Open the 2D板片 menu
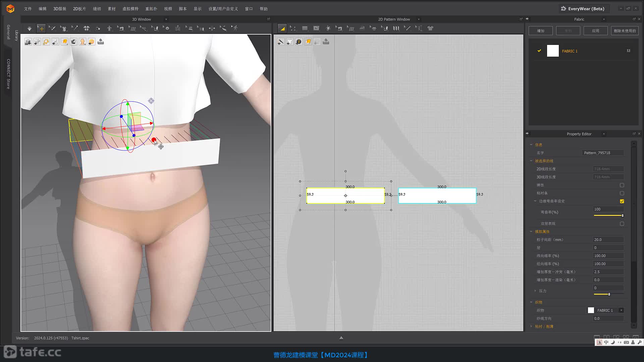This screenshot has width=644, height=362. pos(79,9)
